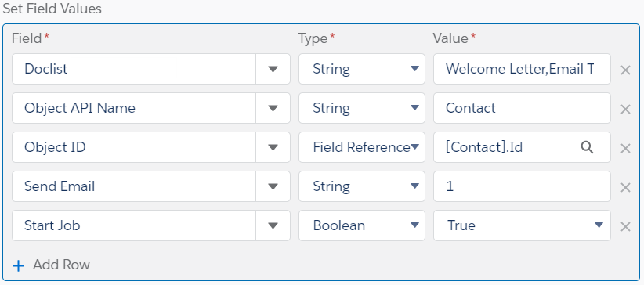Open the Doclist field dropdown arrow

(x=273, y=69)
